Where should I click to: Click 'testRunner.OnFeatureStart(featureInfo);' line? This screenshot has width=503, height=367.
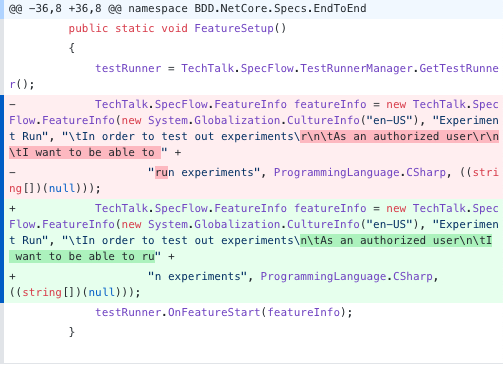point(224,312)
